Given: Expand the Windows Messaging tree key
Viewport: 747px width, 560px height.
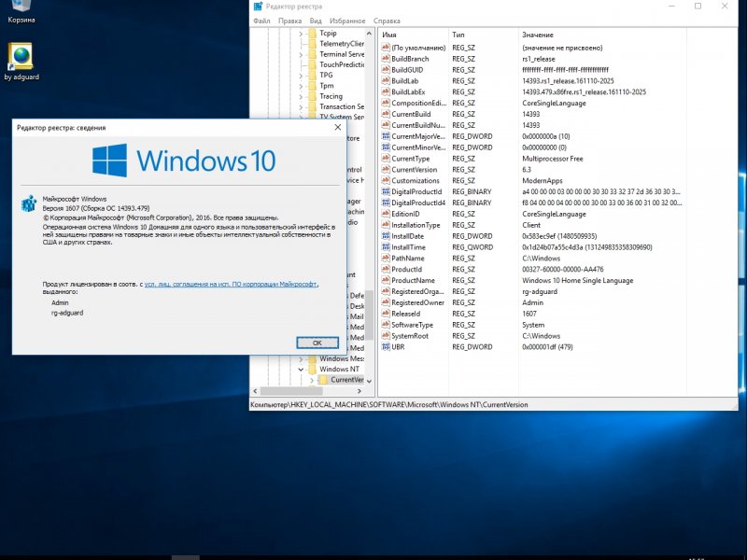Looking at the screenshot, I should (301, 358).
